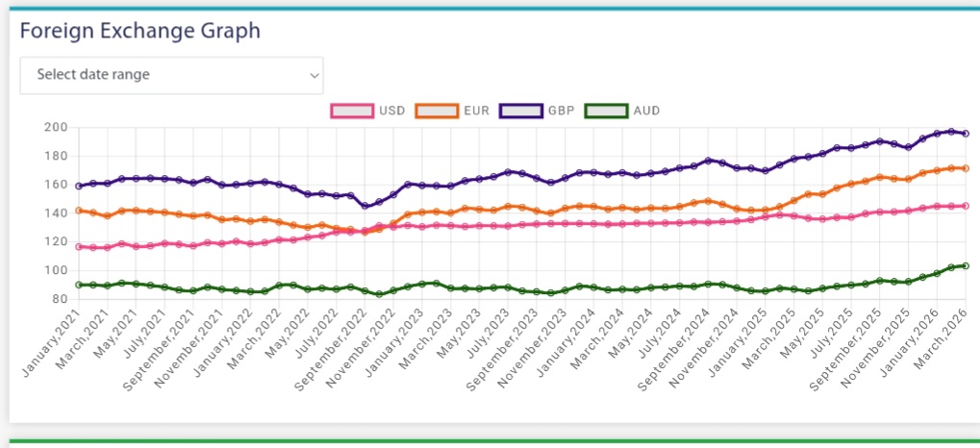Click the GBP lowest point near September 2022

coord(364,206)
